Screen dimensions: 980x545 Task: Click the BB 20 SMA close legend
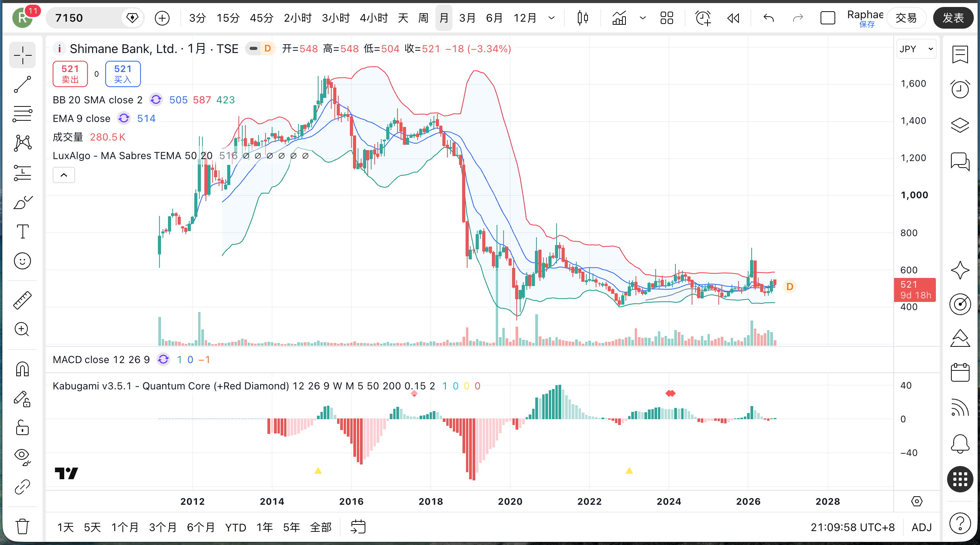click(98, 100)
